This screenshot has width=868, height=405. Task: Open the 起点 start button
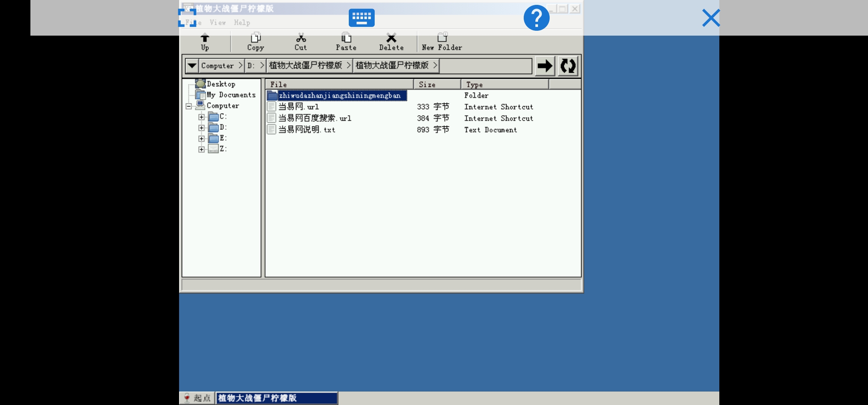pos(197,398)
